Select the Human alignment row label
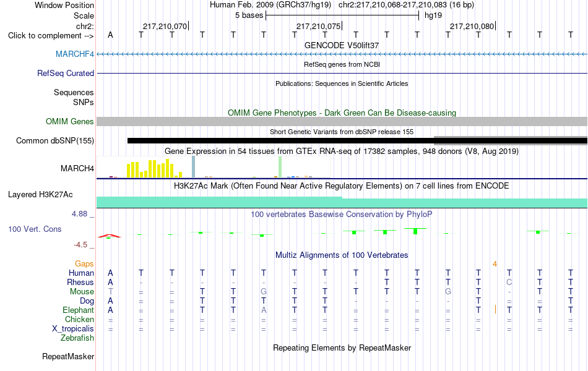Viewport: 588px width, 371px height. click(x=81, y=273)
